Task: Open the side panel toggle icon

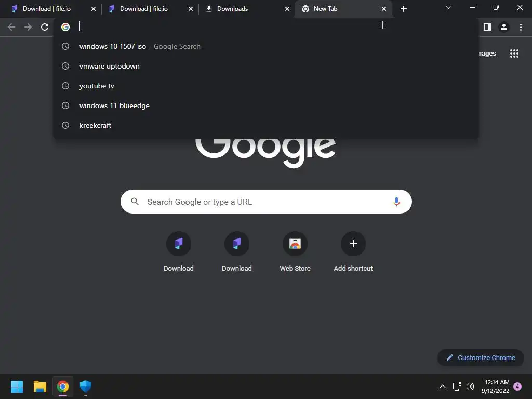Action: click(487, 27)
